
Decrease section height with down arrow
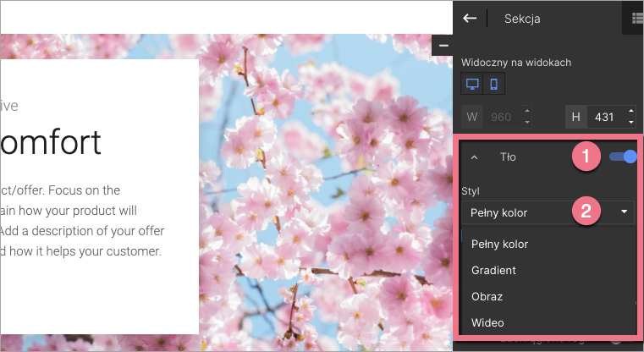point(631,120)
